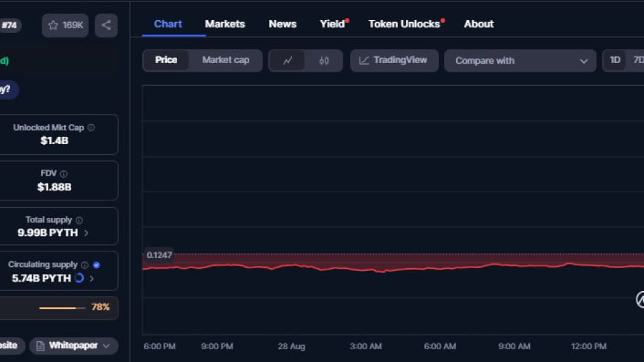Click the 0.1247 price label on chart

click(159, 255)
